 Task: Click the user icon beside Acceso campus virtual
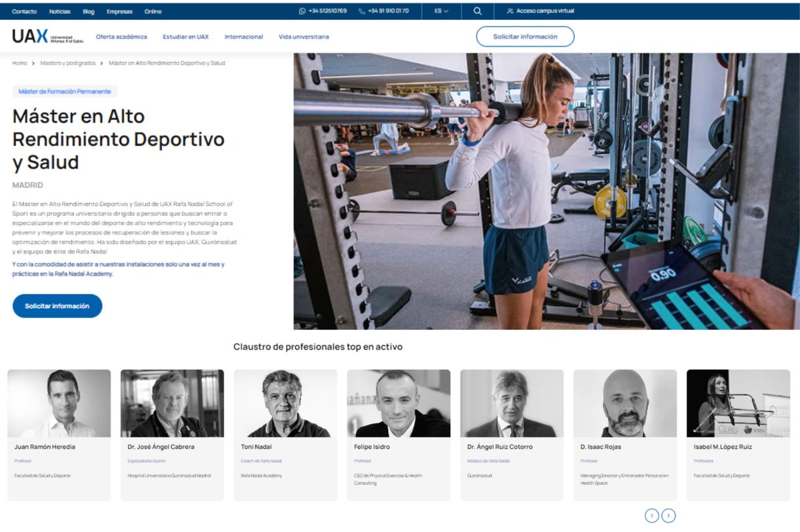[x=510, y=11]
